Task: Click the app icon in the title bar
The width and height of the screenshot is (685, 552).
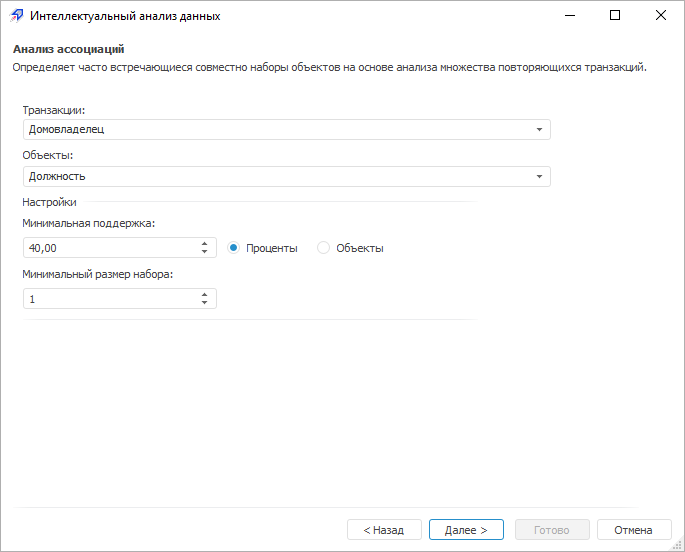Action: click(x=15, y=16)
